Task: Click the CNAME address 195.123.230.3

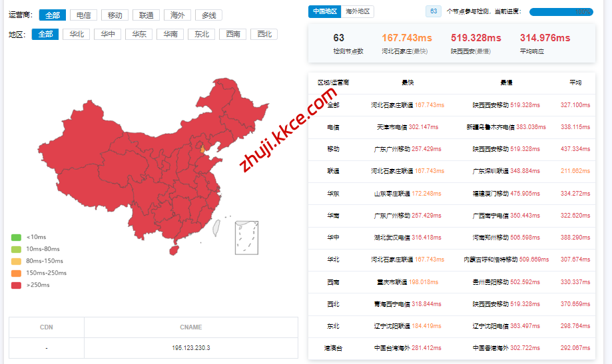Action: pos(190,348)
